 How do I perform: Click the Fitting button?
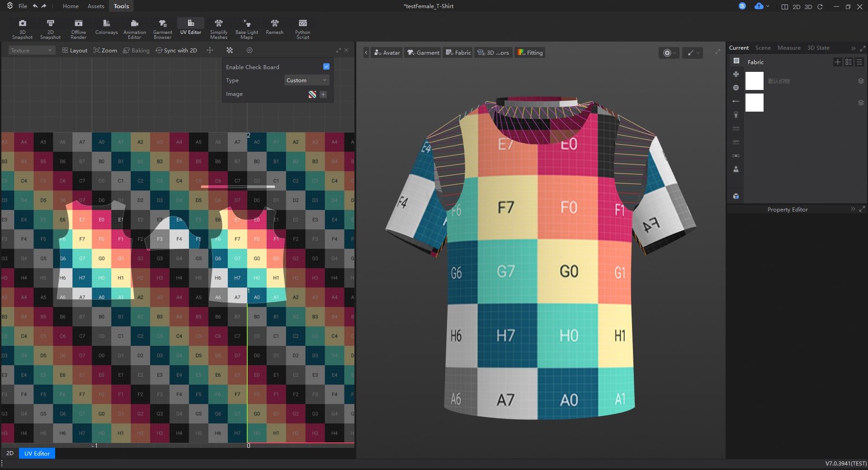click(530, 53)
